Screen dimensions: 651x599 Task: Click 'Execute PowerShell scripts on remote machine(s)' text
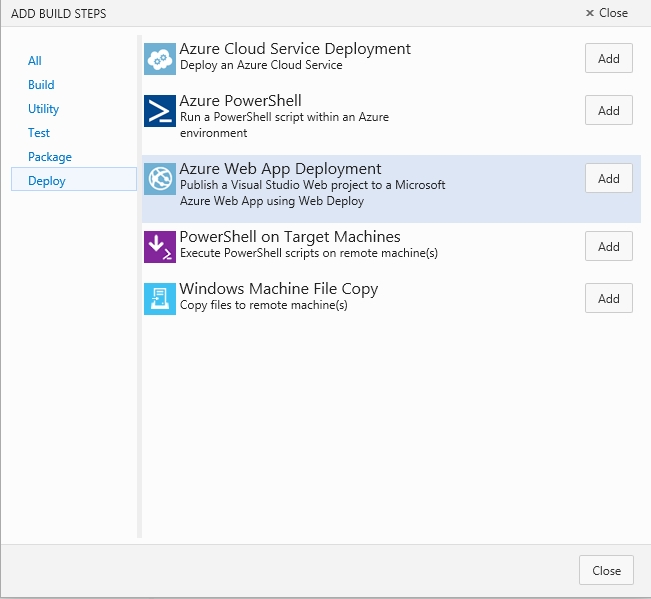(309, 253)
